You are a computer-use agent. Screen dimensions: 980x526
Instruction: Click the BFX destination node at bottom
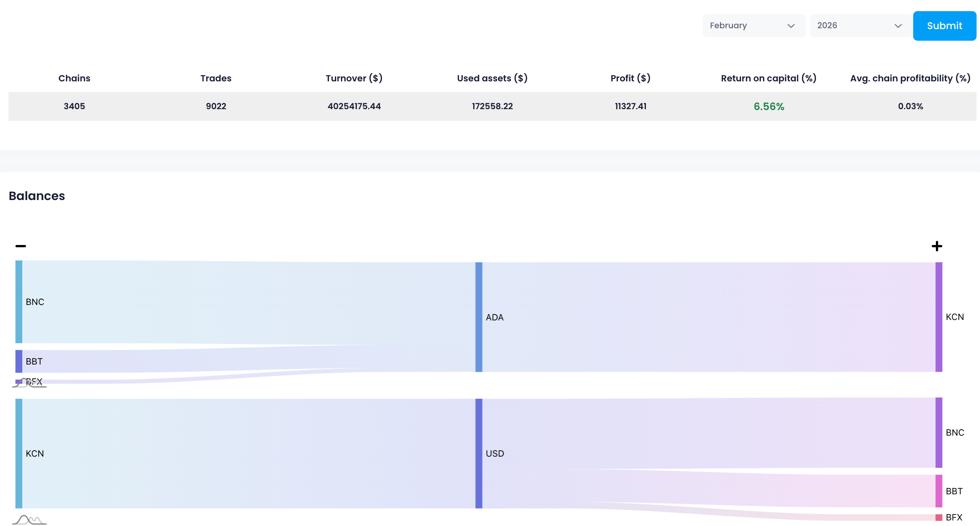point(939,517)
